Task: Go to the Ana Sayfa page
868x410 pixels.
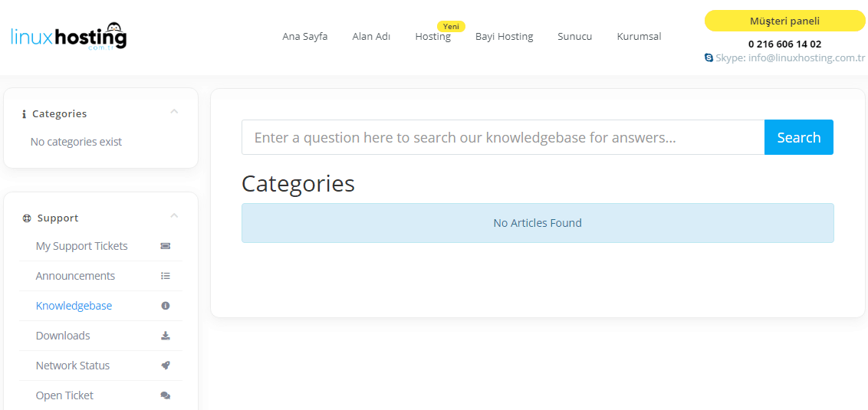Action: point(305,37)
